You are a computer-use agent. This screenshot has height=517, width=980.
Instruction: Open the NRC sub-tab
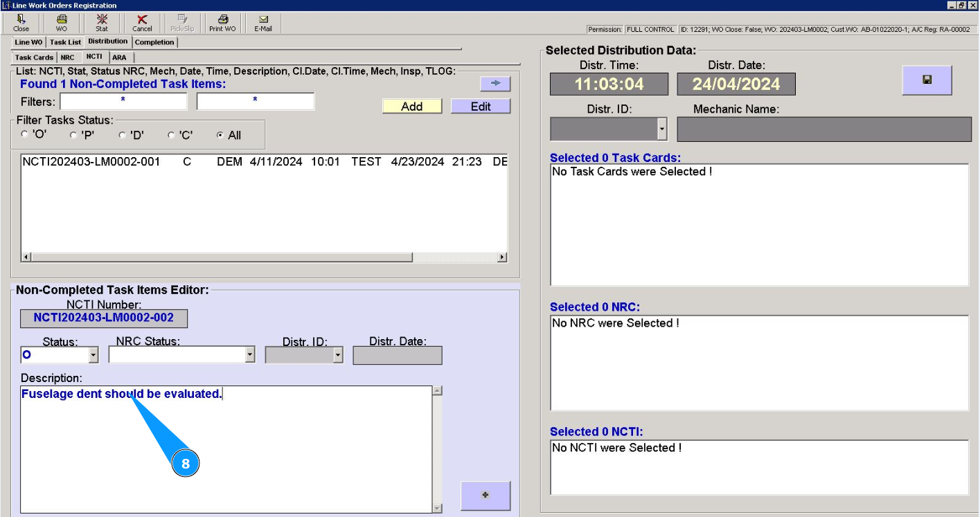[67, 57]
